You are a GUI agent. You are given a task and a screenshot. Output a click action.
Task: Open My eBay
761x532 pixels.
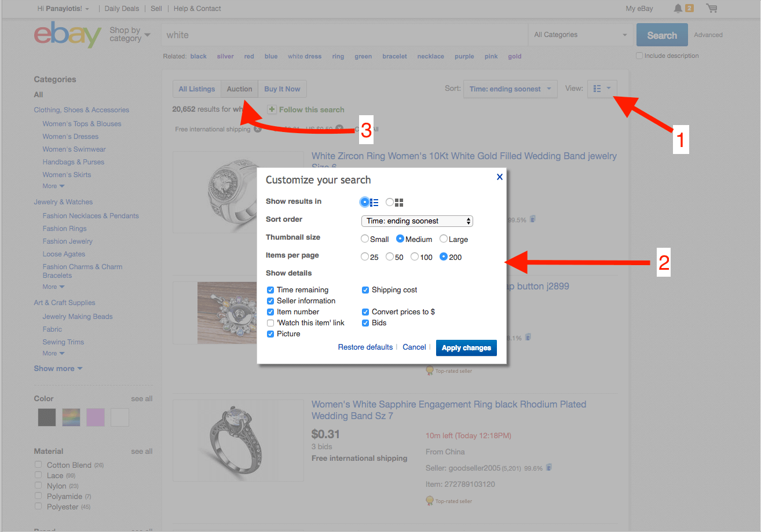(x=639, y=9)
